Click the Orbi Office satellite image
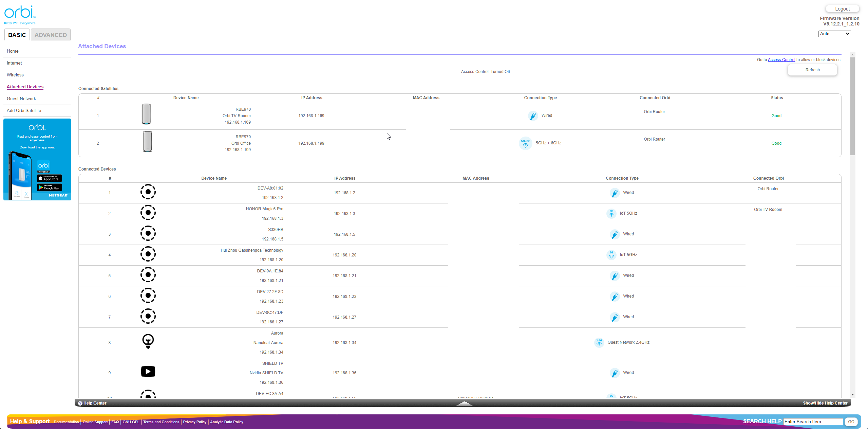 tap(147, 142)
